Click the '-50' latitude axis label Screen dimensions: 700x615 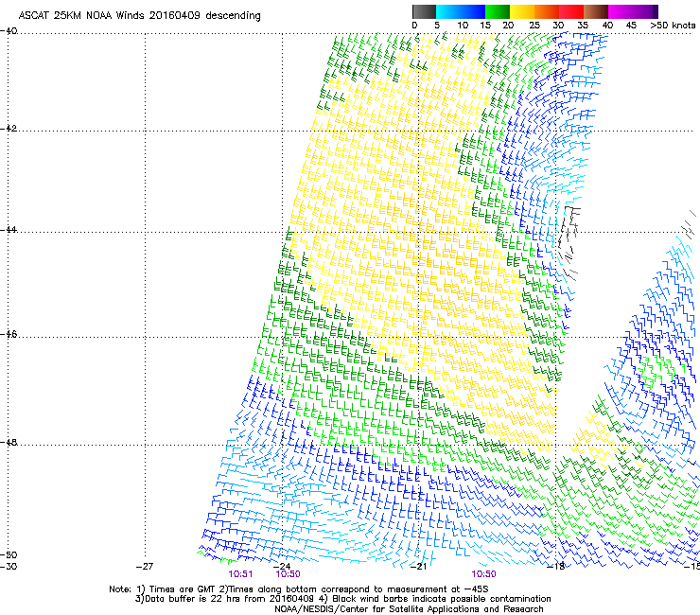(9, 555)
